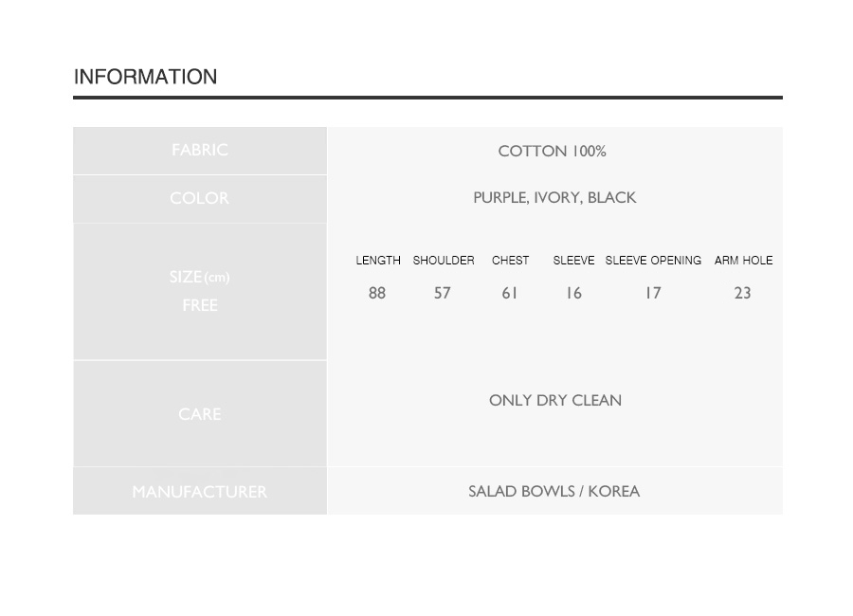This screenshot has width=853, height=616.
Task: Select the arm hole value 23
Action: (742, 293)
